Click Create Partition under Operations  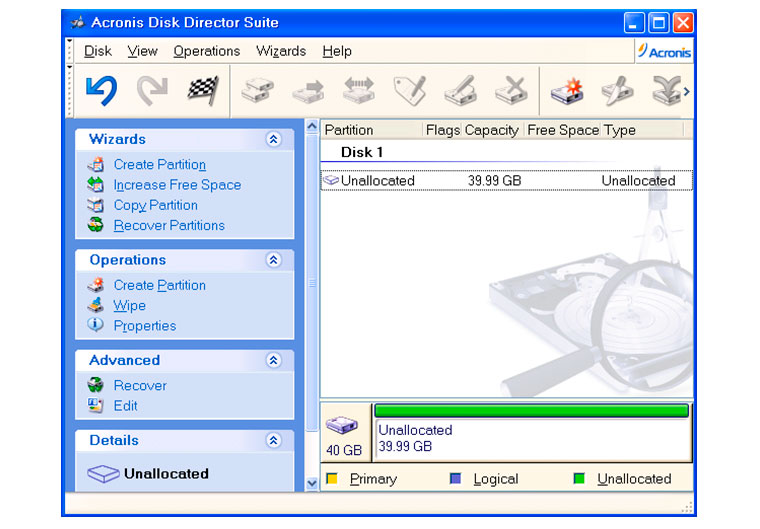point(159,285)
